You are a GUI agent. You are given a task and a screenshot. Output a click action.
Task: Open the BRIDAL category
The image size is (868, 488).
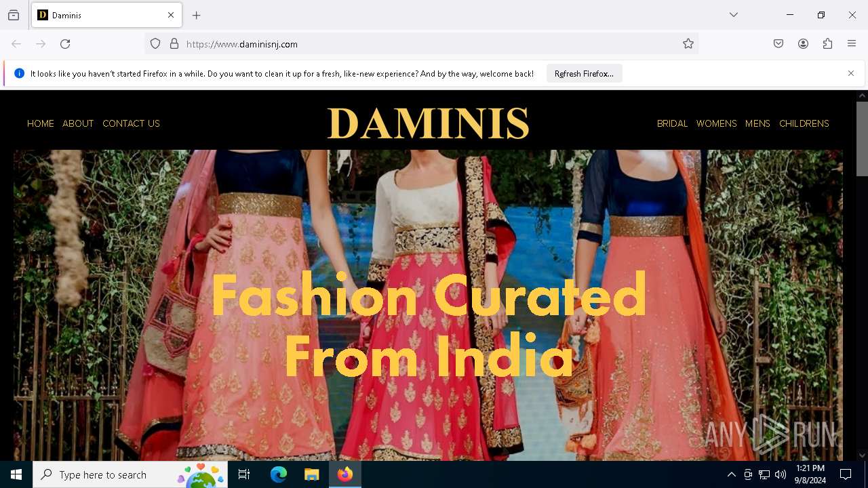click(x=672, y=123)
